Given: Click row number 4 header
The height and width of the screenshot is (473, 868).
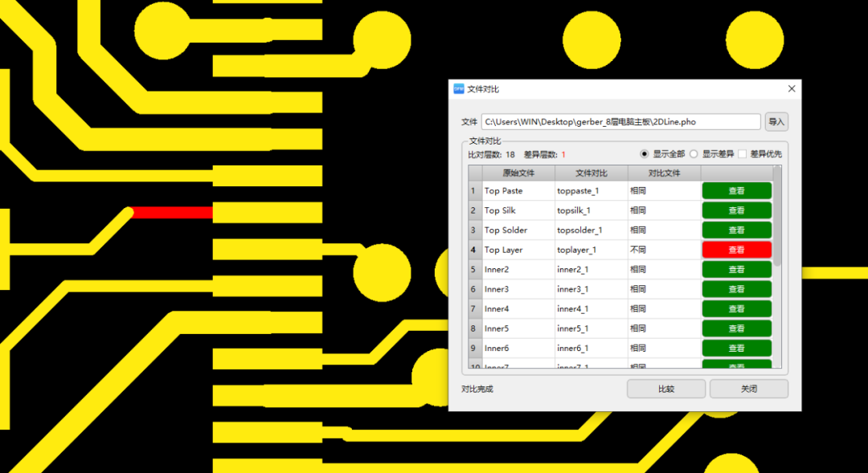Looking at the screenshot, I should pos(475,250).
